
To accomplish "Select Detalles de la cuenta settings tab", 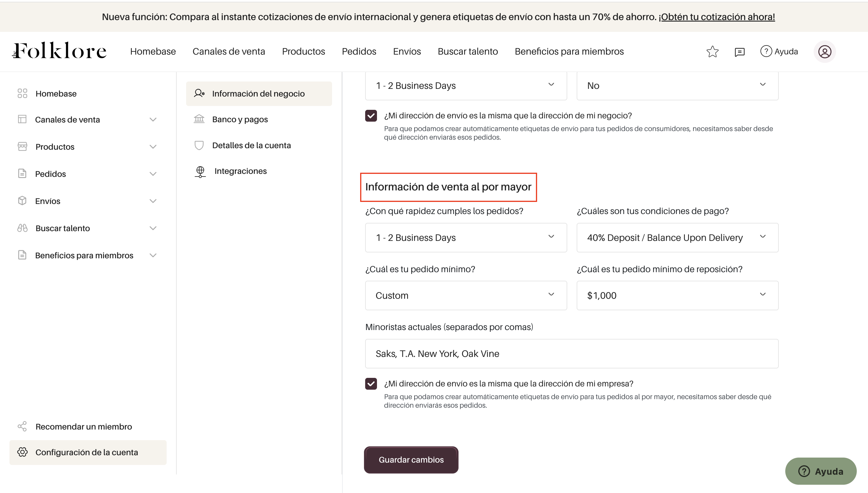I will [251, 145].
